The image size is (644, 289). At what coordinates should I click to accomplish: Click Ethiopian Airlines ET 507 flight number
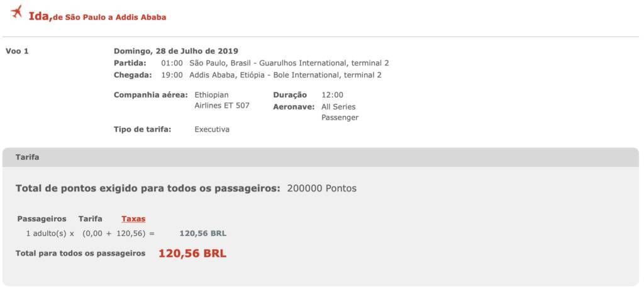coord(222,100)
